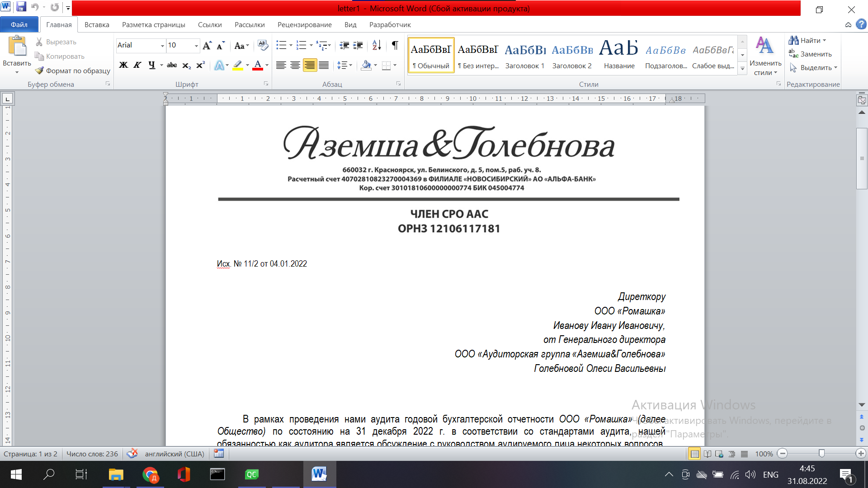Open Word Help with the question mark icon
Image resolution: width=868 pixels, height=488 pixels.
pos(861,24)
